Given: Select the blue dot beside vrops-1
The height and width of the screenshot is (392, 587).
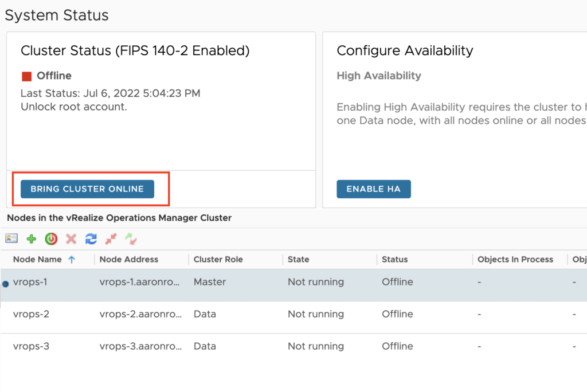Looking at the screenshot, I should point(6,284).
